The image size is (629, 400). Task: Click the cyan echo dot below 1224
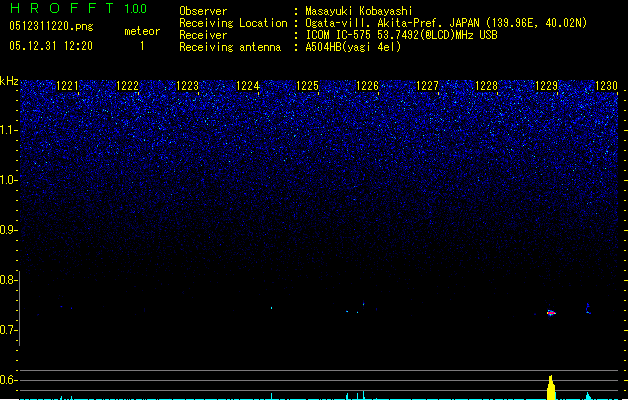pos(272,308)
